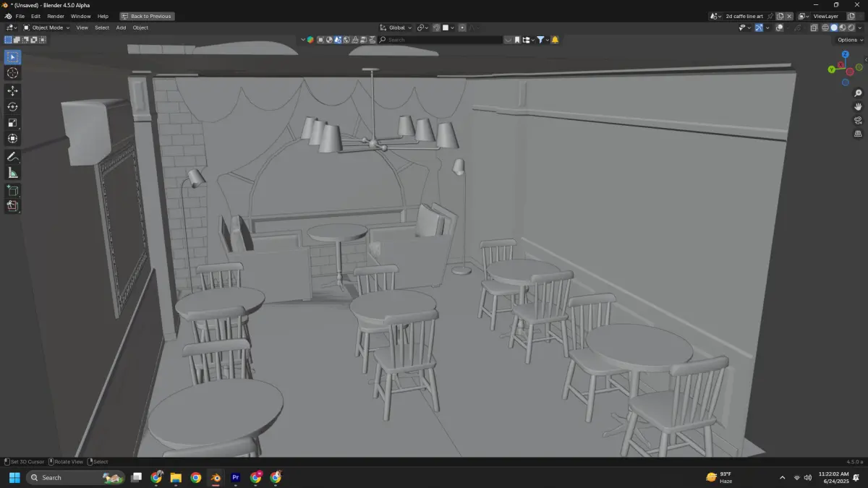Viewport: 868px width, 488px height.
Task: Click the pin scene icon
Action: tap(770, 16)
